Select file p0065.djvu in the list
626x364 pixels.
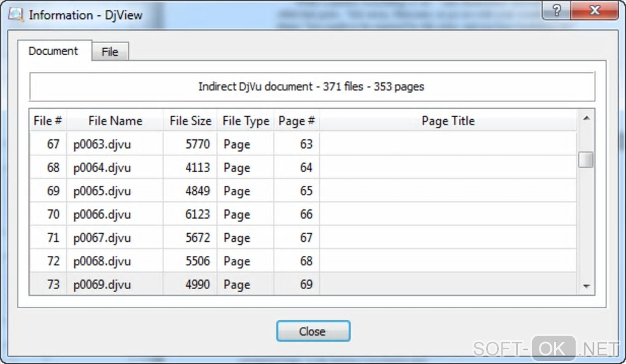pos(102,191)
